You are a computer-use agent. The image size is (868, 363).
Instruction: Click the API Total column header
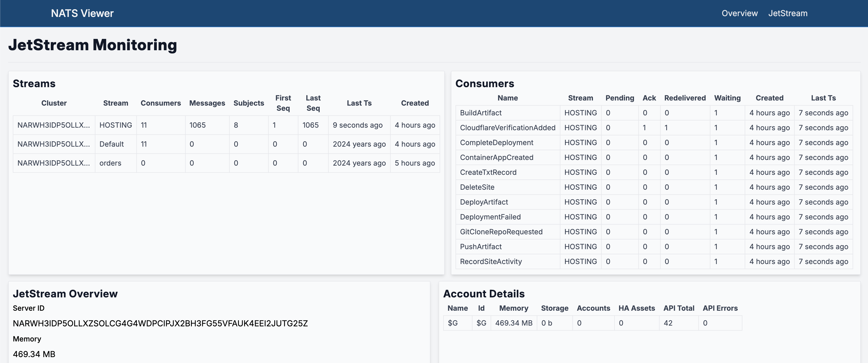(679, 308)
